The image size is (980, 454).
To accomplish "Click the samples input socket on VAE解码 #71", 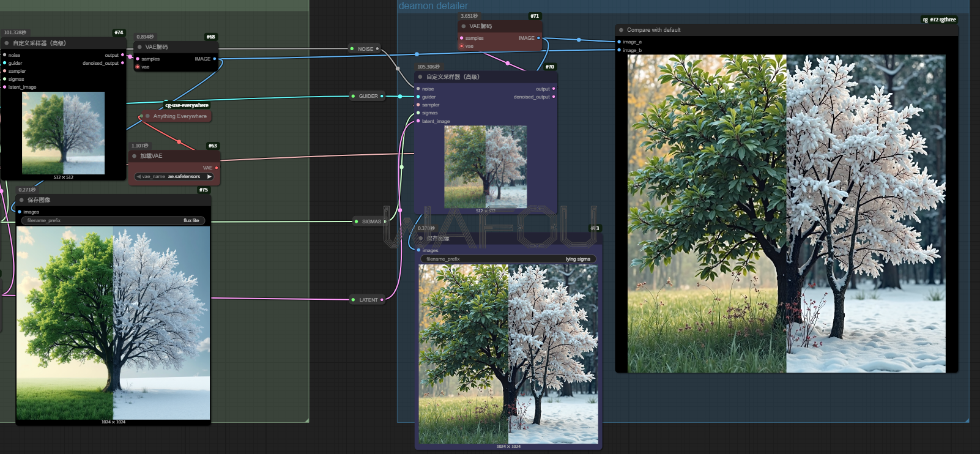I will [461, 38].
